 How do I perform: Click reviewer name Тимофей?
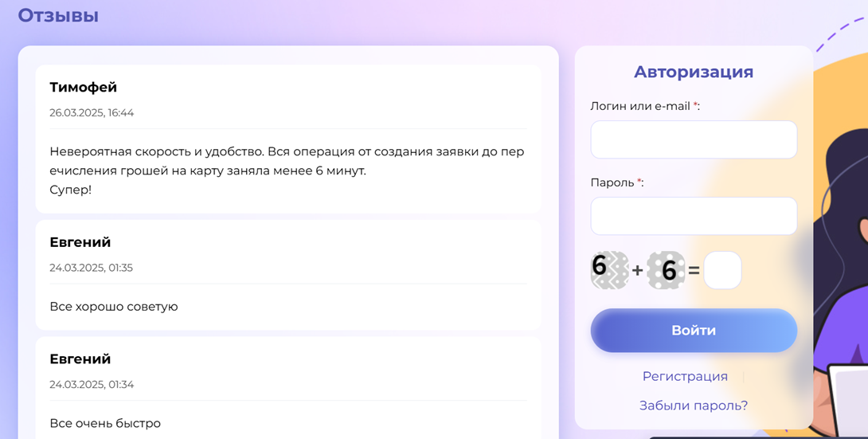[83, 88]
